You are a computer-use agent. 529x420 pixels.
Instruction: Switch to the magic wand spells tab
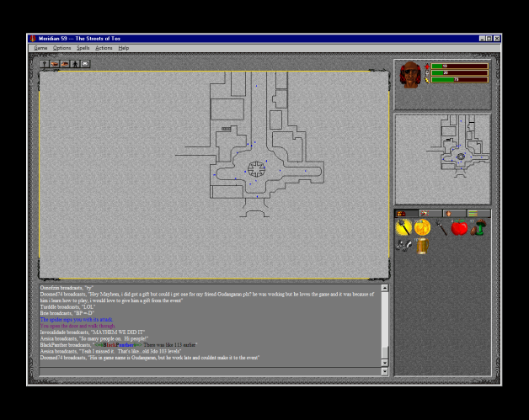[x=430, y=214]
